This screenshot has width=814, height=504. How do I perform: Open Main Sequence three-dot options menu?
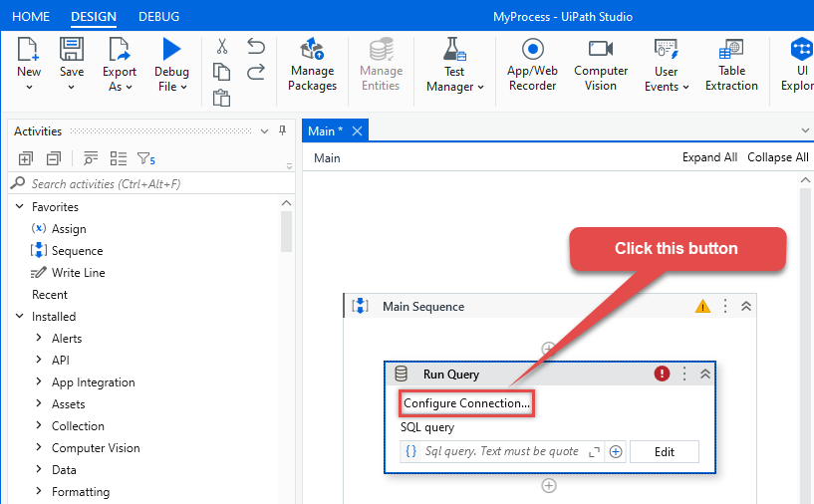coord(725,306)
